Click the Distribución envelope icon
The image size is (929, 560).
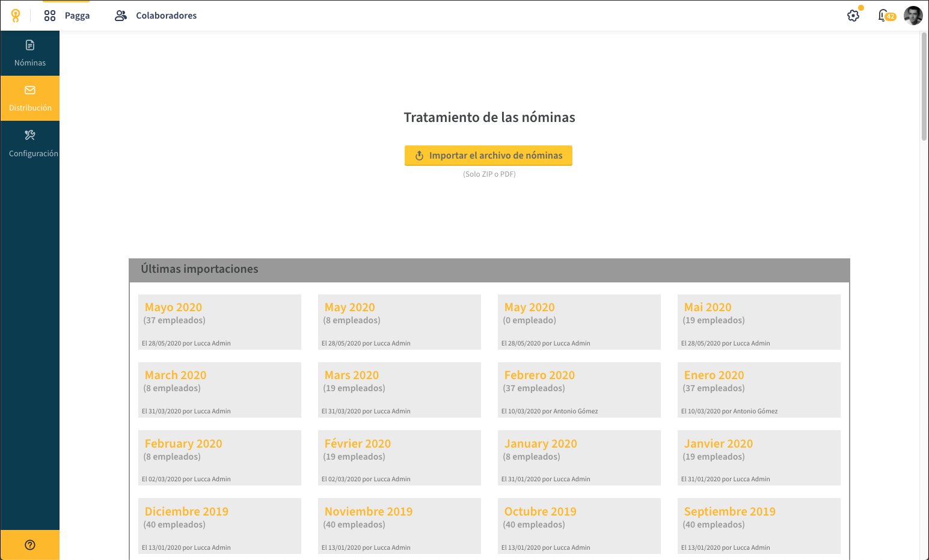(30, 90)
